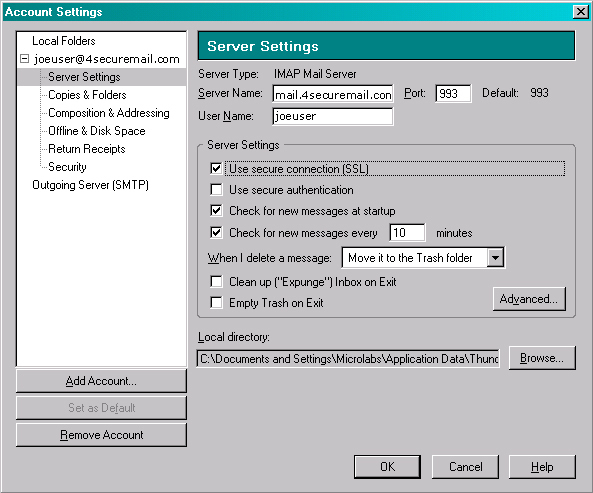Image resolution: width=593 pixels, height=493 pixels.
Task: Toggle Check for new messages at startup
Action: [216, 210]
